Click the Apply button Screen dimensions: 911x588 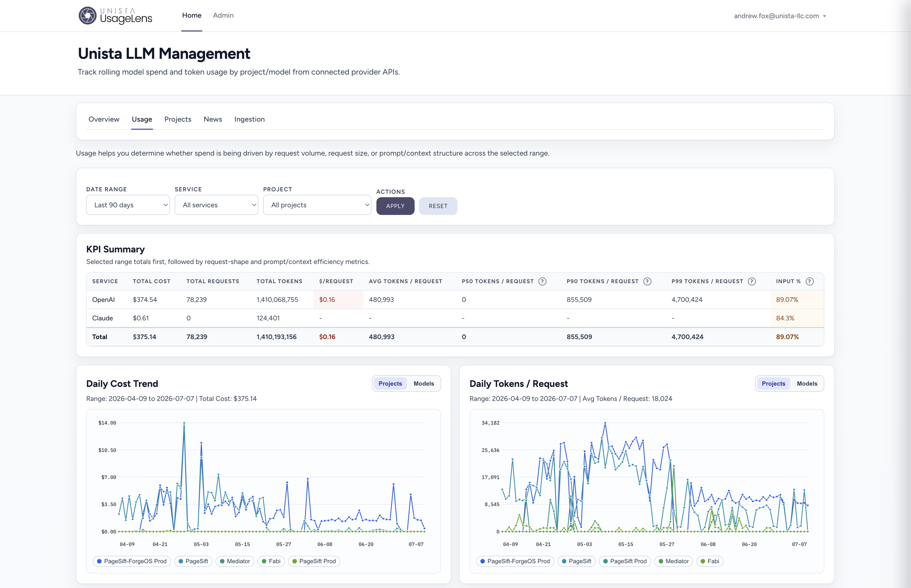point(395,206)
